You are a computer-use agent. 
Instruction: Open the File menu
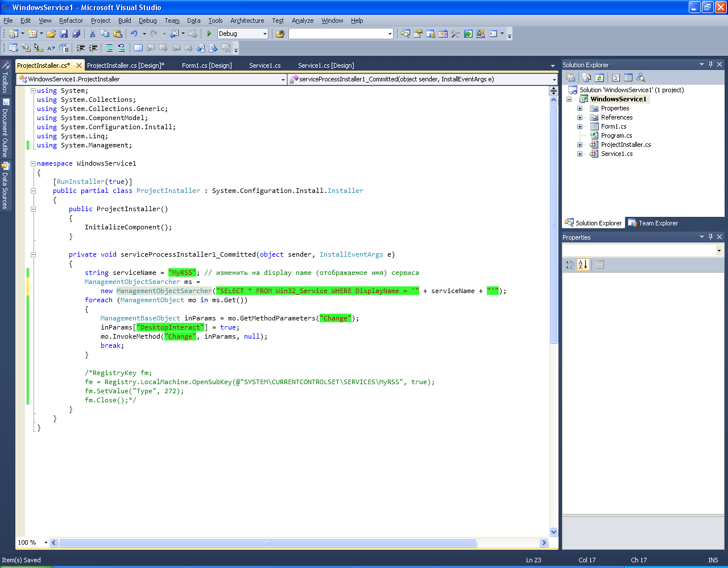point(8,20)
